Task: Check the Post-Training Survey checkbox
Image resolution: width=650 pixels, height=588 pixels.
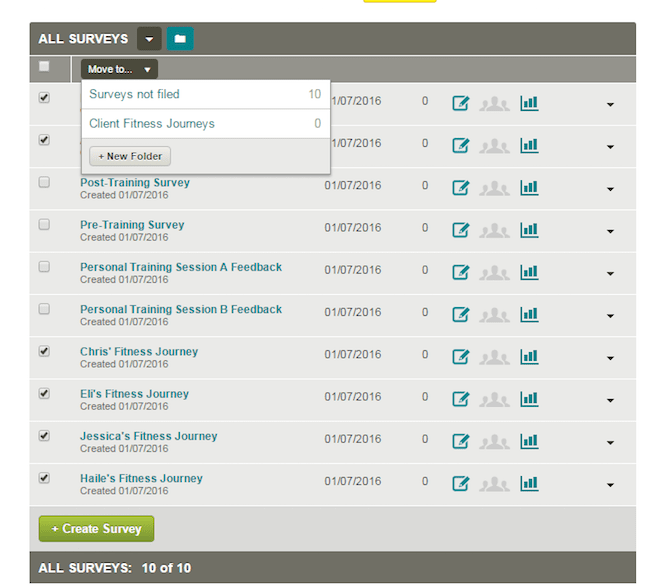Action: point(44,182)
